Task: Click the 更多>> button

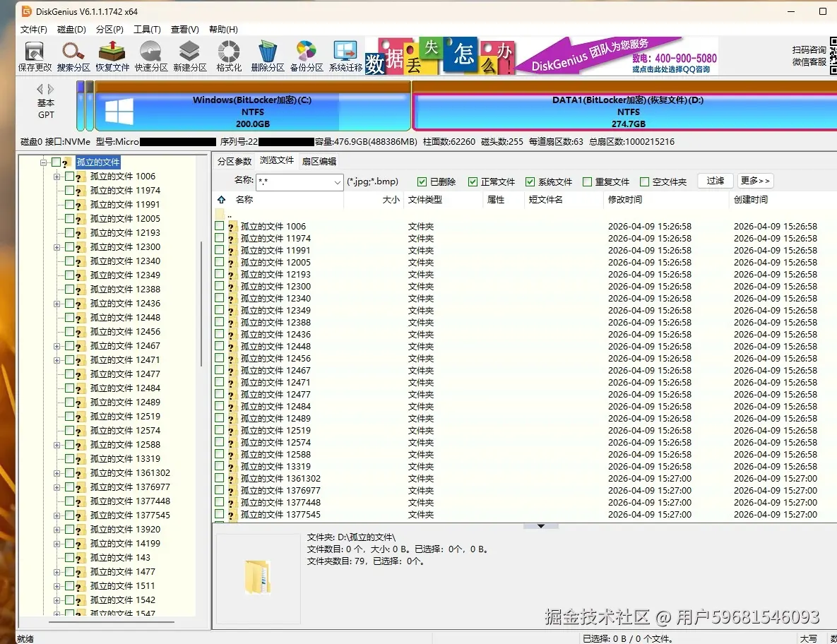Action: click(x=755, y=181)
